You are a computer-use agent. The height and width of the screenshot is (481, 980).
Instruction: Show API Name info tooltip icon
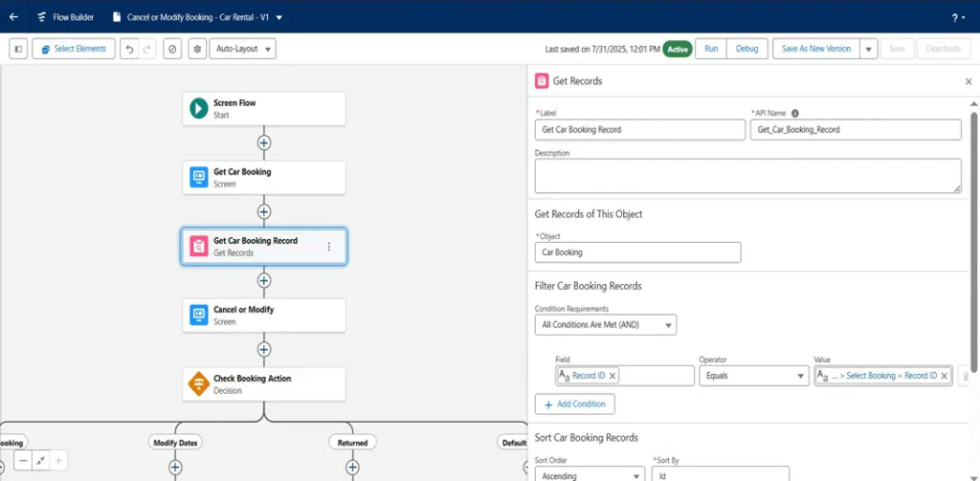tap(795, 113)
